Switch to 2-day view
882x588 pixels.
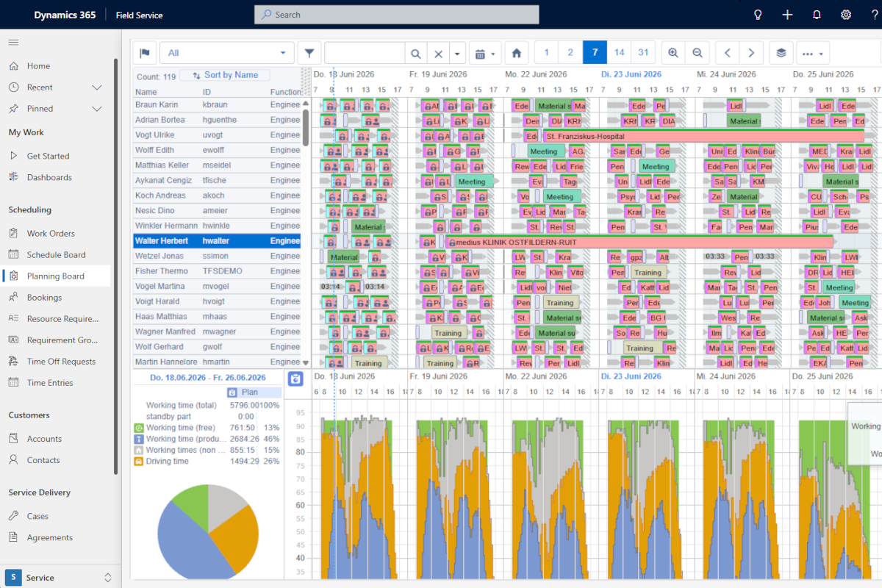[x=570, y=52]
